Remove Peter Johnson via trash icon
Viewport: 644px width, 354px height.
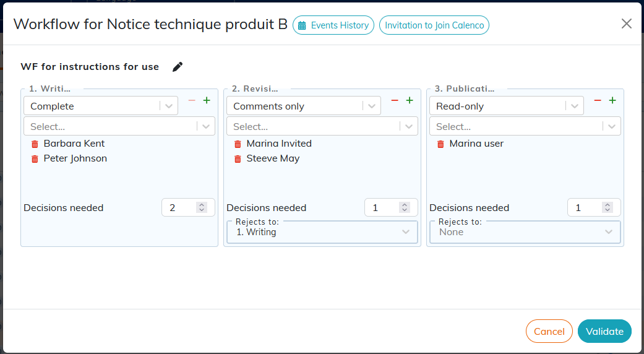(35, 159)
